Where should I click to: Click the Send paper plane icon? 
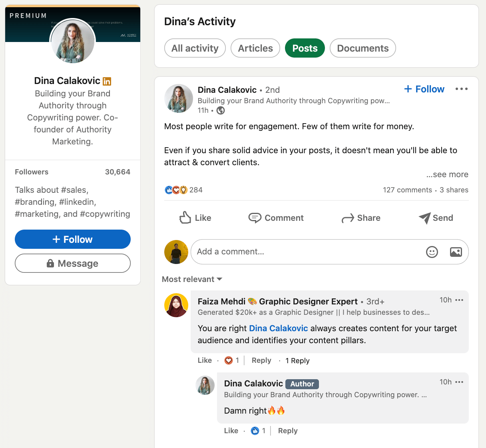424,218
